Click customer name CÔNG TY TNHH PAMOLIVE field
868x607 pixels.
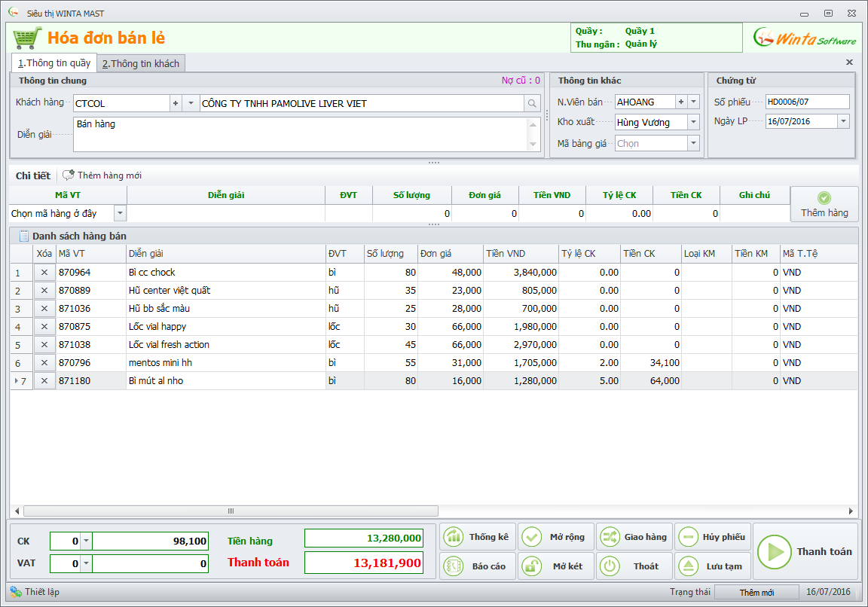click(362, 103)
